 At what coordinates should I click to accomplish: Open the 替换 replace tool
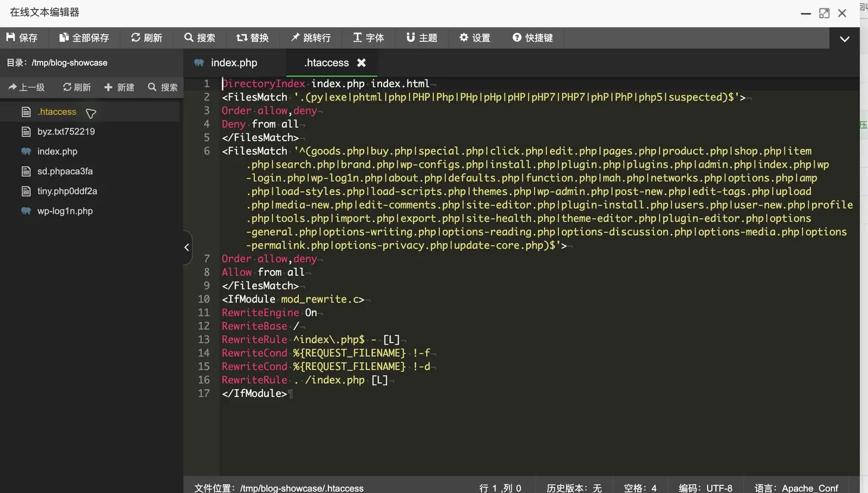[x=253, y=37]
